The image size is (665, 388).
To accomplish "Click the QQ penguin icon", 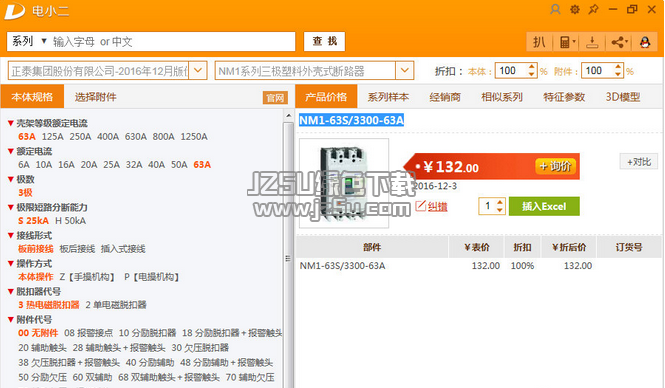I will 645,42.
